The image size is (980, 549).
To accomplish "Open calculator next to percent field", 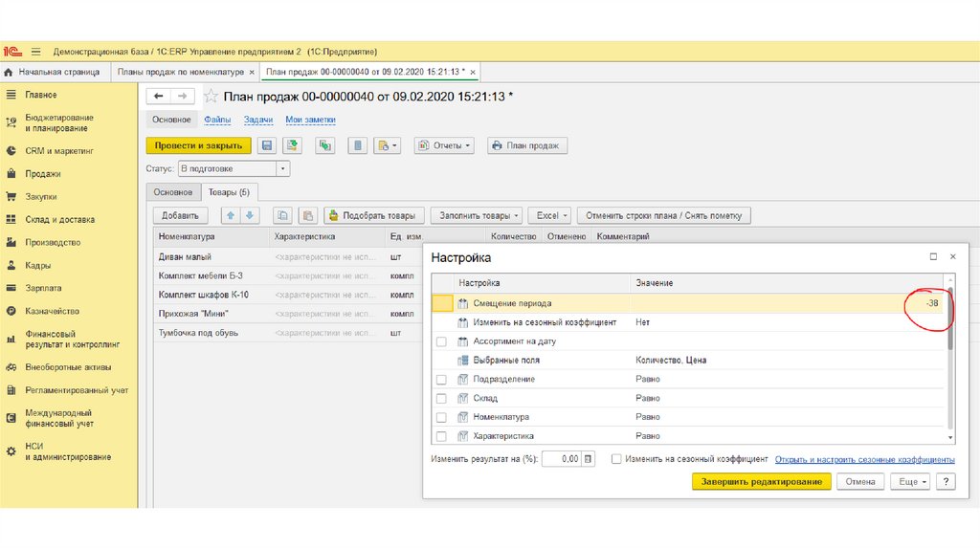I will (x=589, y=459).
